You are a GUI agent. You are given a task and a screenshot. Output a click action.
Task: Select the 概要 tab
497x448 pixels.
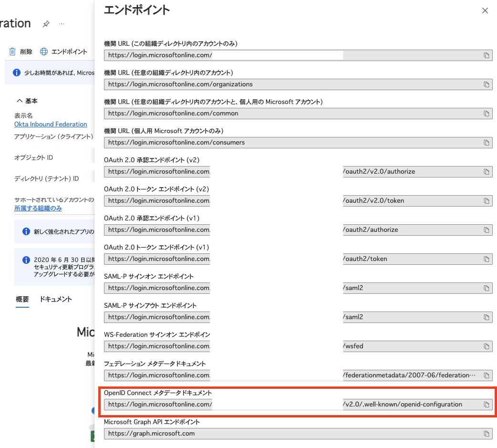(x=22, y=299)
